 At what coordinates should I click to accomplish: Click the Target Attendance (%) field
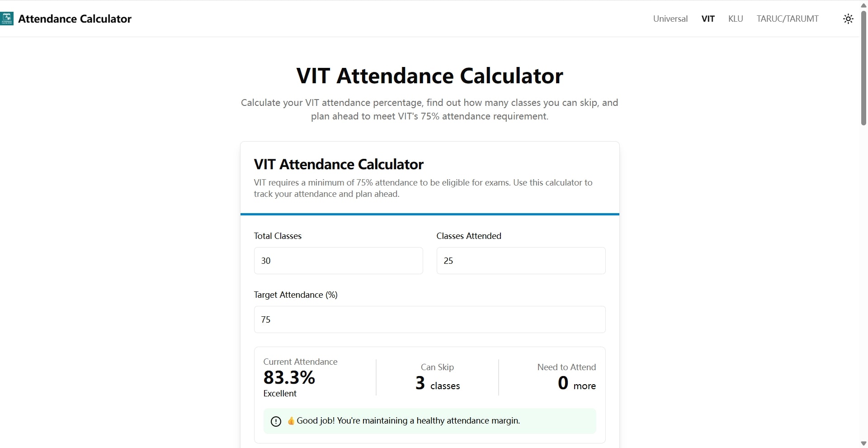point(429,319)
